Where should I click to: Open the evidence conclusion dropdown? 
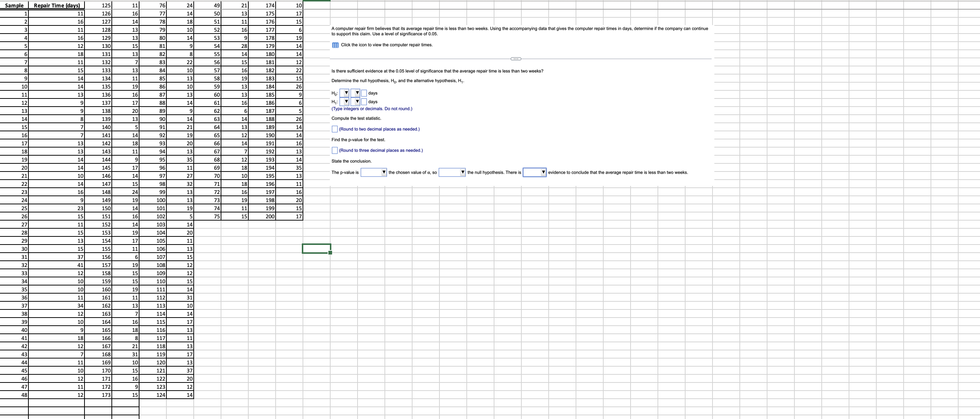coord(544,172)
